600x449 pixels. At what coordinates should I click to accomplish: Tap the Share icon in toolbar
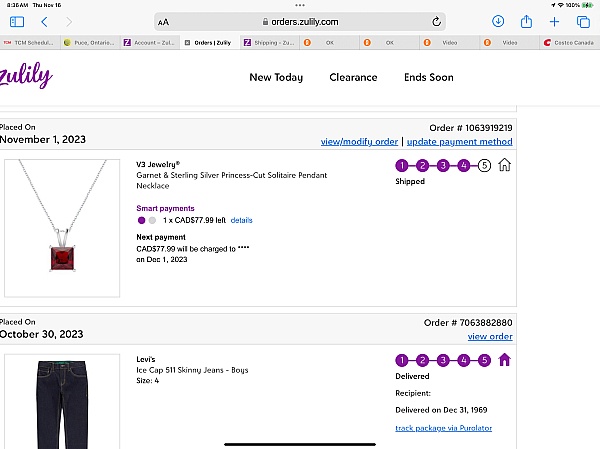point(526,21)
